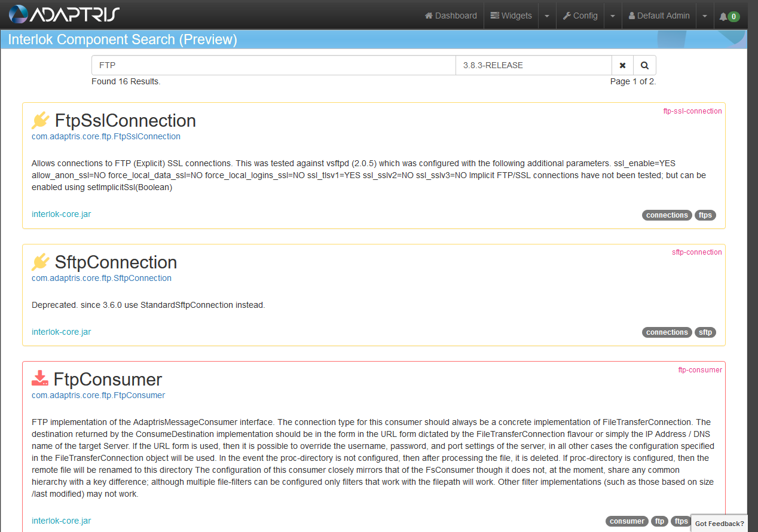Click the Adaptris logo
Viewport: 758px width, 532px height.
click(65, 15)
